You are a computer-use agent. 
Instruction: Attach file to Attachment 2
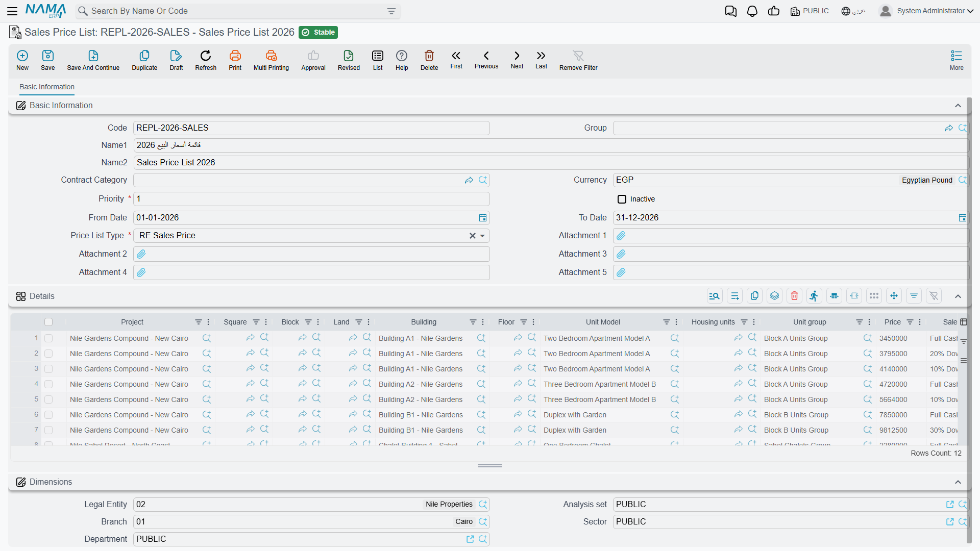[x=141, y=254]
